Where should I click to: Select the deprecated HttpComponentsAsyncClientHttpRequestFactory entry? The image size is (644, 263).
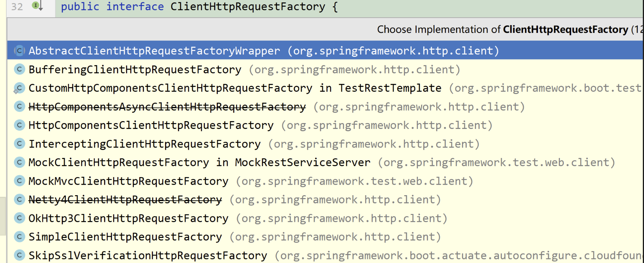click(167, 106)
